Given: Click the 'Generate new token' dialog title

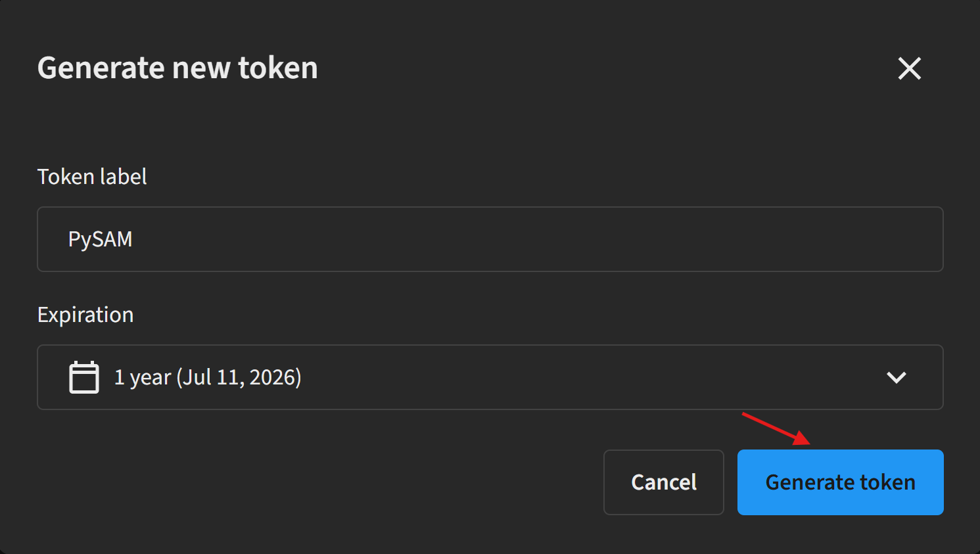Looking at the screenshot, I should pyautogui.click(x=177, y=67).
